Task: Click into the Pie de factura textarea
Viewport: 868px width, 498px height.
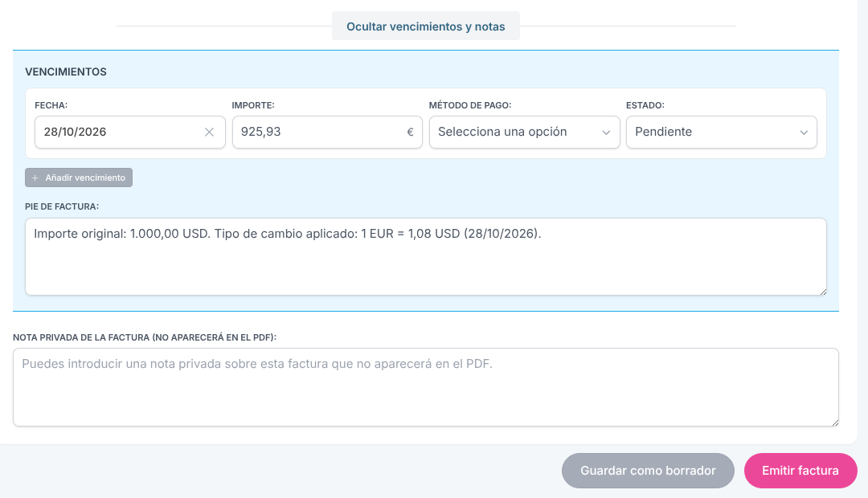Action: (426, 257)
